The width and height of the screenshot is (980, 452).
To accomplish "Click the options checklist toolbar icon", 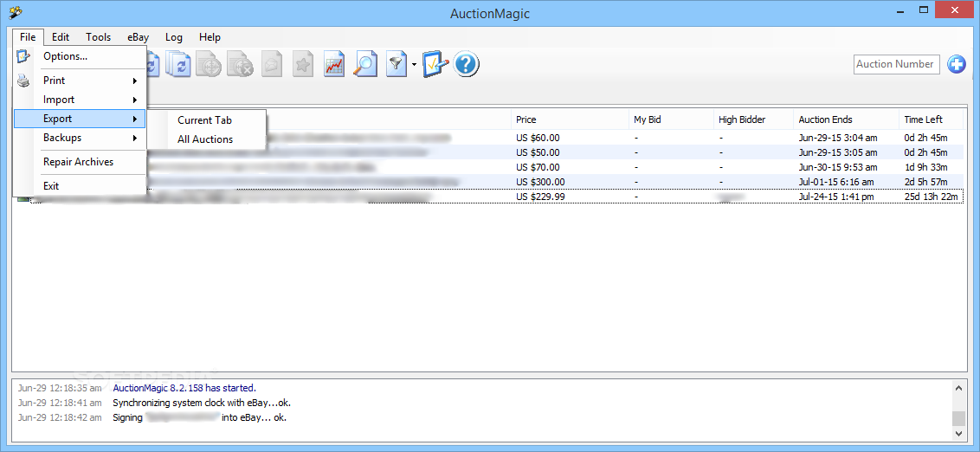I will coord(435,64).
